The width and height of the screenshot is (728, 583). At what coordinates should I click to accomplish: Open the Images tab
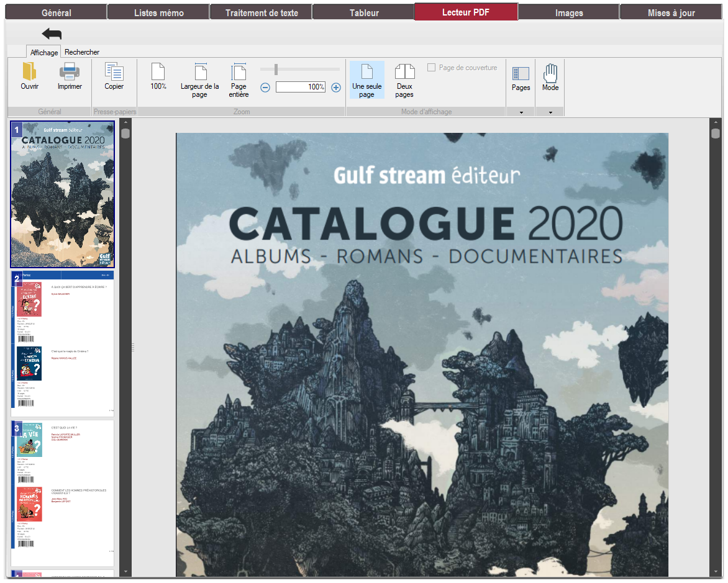tap(569, 12)
